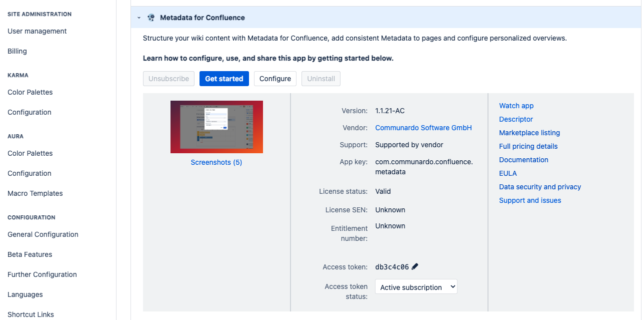Collapse the Metadata for Confluence row chevron

pyautogui.click(x=139, y=18)
